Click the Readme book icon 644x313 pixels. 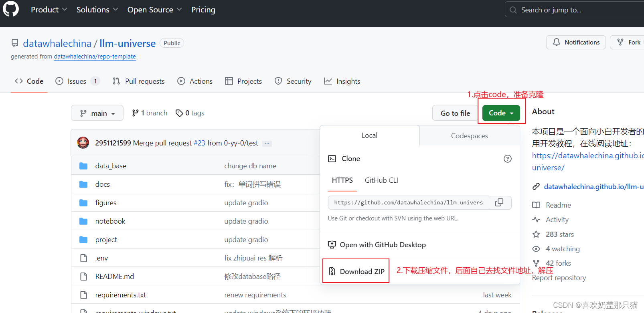(536, 205)
